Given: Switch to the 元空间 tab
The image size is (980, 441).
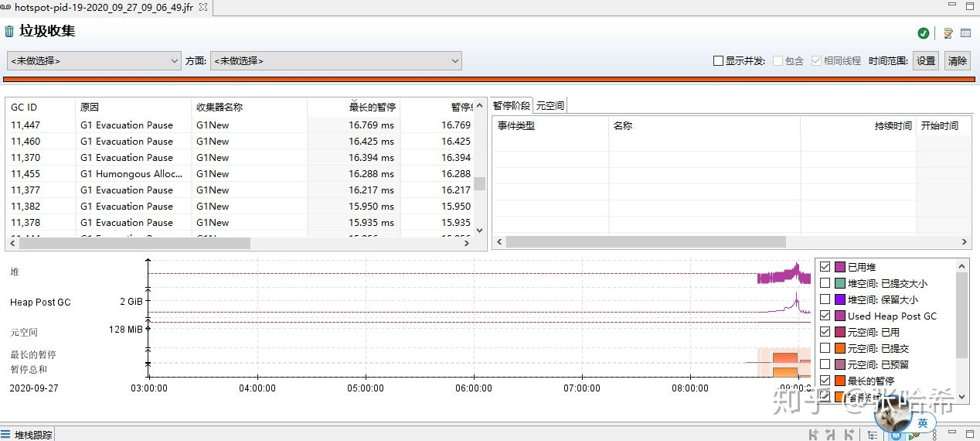Looking at the screenshot, I should (550, 106).
